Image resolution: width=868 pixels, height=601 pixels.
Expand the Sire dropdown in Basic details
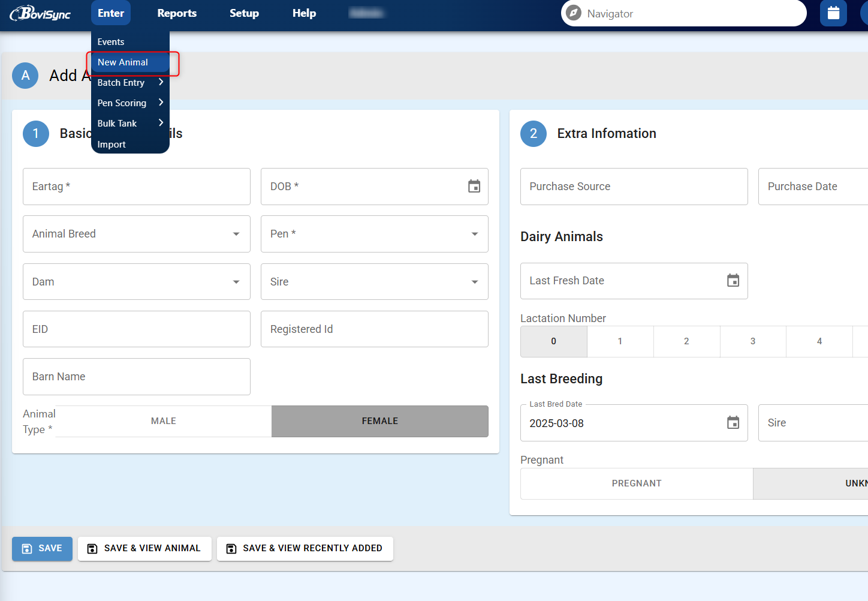coord(475,282)
